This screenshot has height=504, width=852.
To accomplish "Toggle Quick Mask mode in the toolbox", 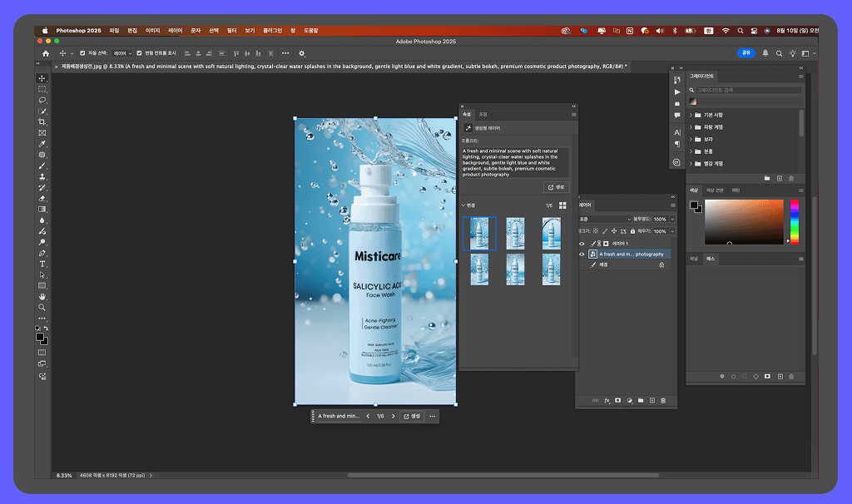I will point(42,353).
